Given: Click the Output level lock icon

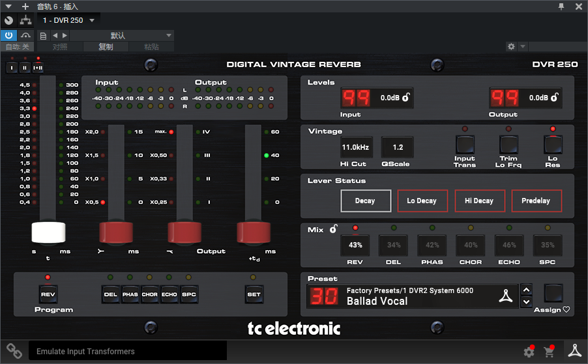Looking at the screenshot, I should [554, 98].
